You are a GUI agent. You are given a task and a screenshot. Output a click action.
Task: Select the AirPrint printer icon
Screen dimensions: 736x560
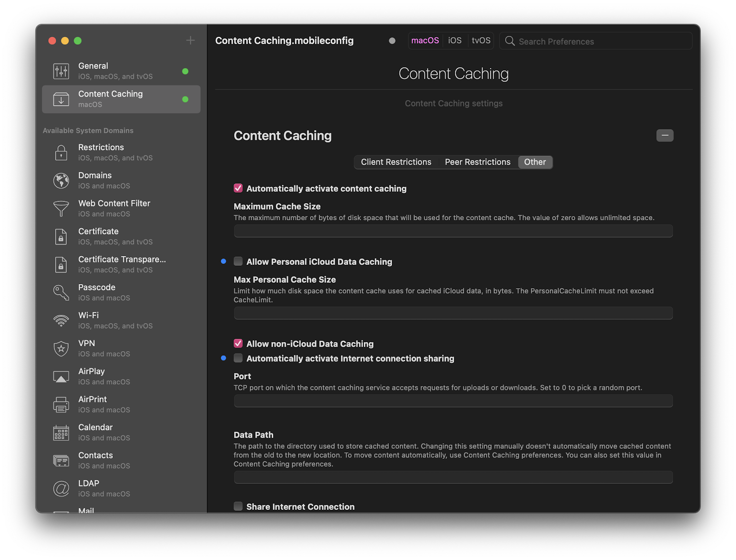click(61, 405)
